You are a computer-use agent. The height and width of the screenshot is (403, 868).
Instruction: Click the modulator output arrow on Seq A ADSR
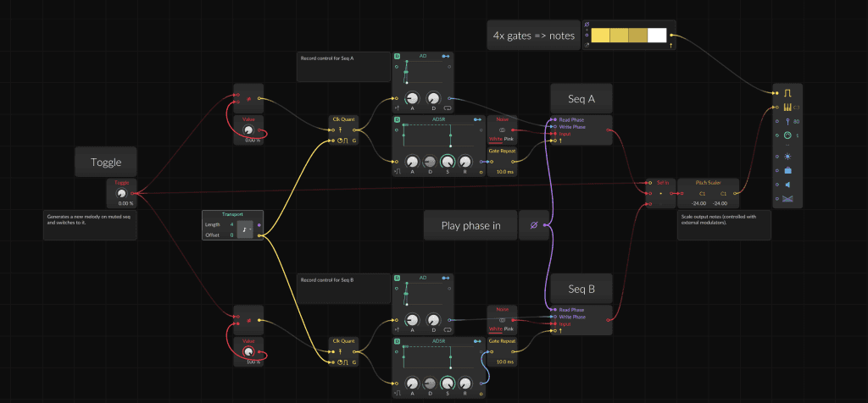477,119
